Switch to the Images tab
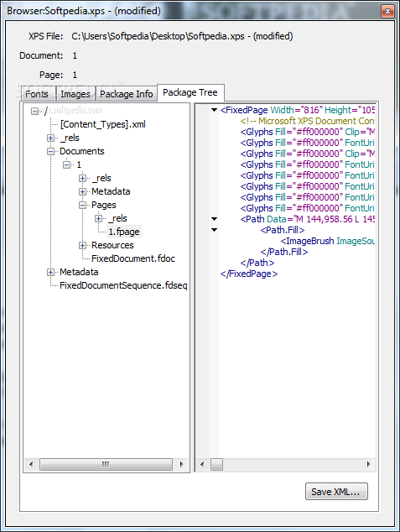 click(x=75, y=94)
